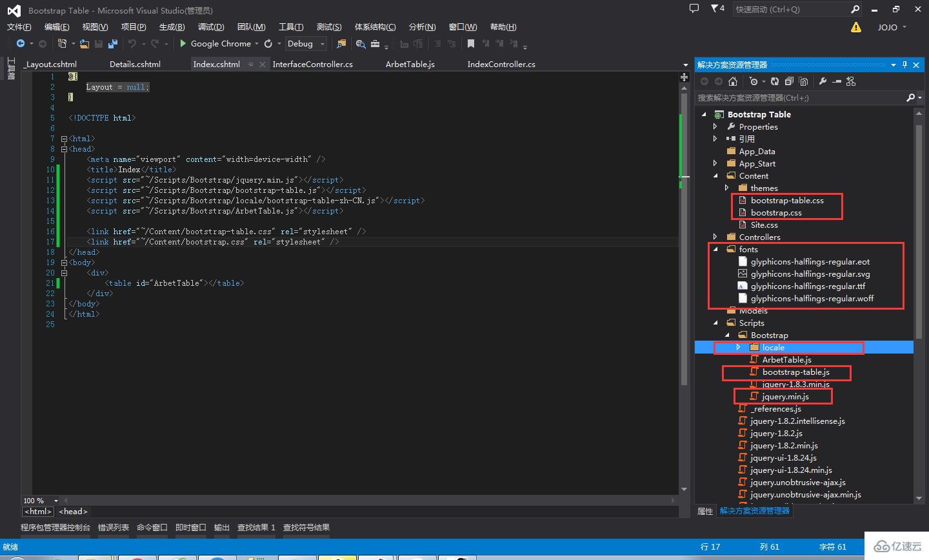Click the Solution Explorer search input field

[x=799, y=97]
